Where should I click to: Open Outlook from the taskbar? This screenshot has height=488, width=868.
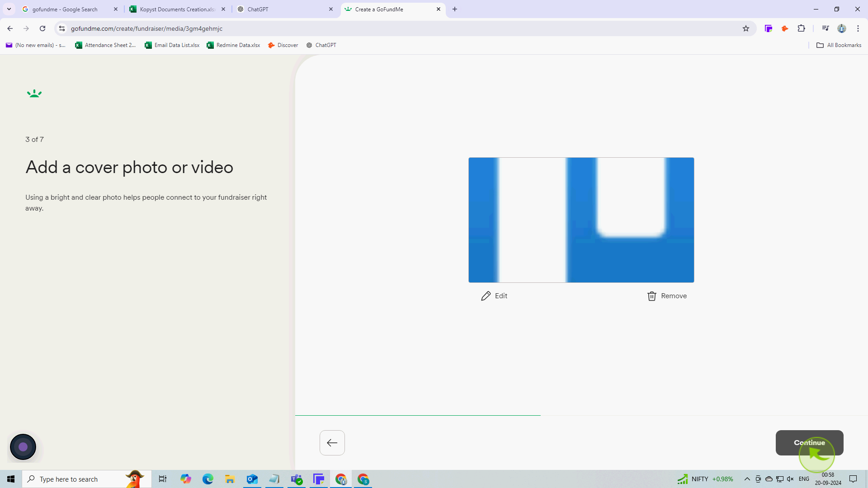tap(252, 479)
